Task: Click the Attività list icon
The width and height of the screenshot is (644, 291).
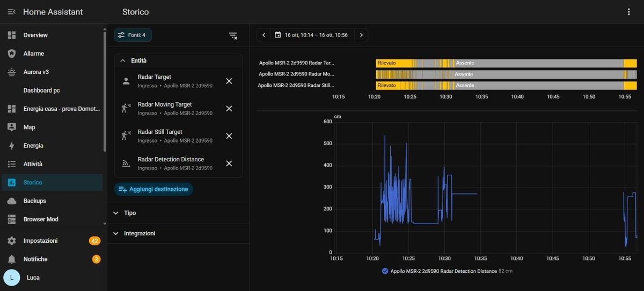Action: point(12,164)
